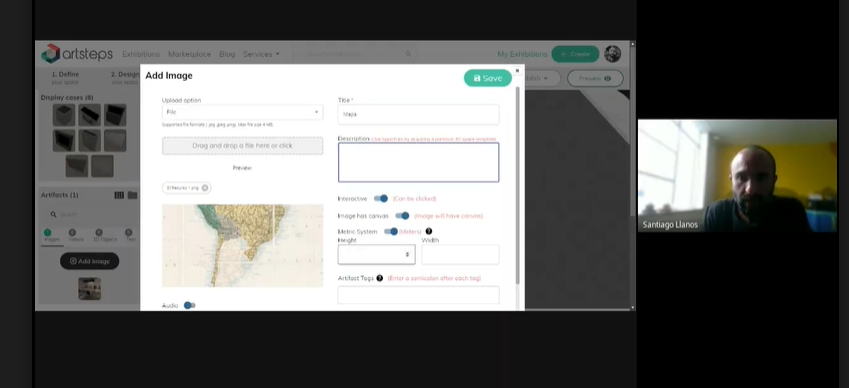
Task: Toggle the Image has canvas switch
Action: tap(402, 215)
